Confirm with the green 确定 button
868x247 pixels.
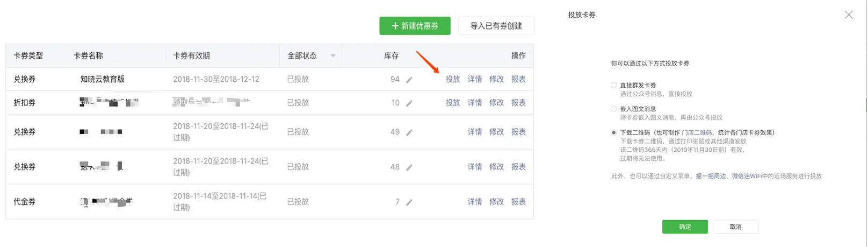click(x=685, y=227)
